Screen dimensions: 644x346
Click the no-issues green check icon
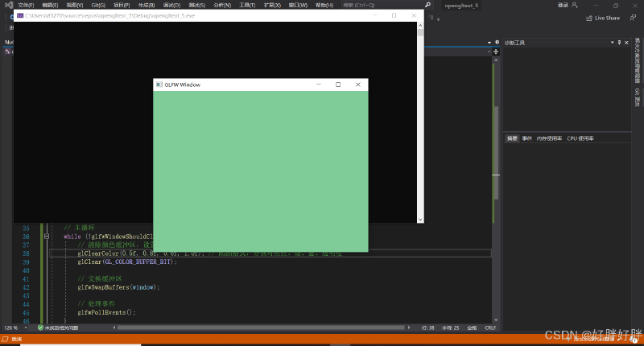[40, 327]
